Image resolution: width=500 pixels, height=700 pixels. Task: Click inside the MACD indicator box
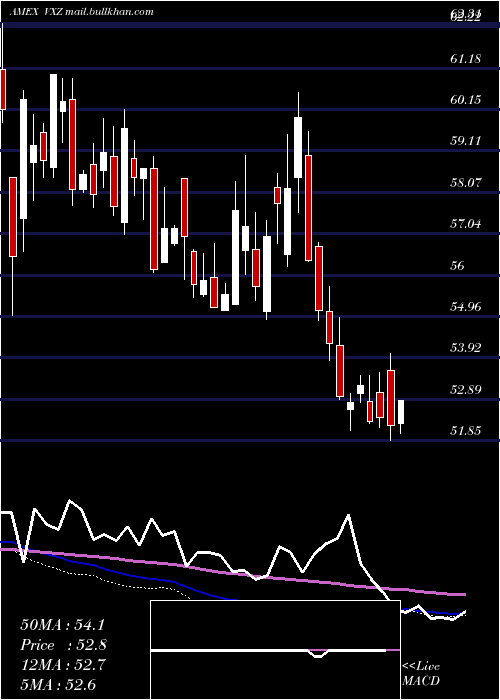click(x=275, y=650)
